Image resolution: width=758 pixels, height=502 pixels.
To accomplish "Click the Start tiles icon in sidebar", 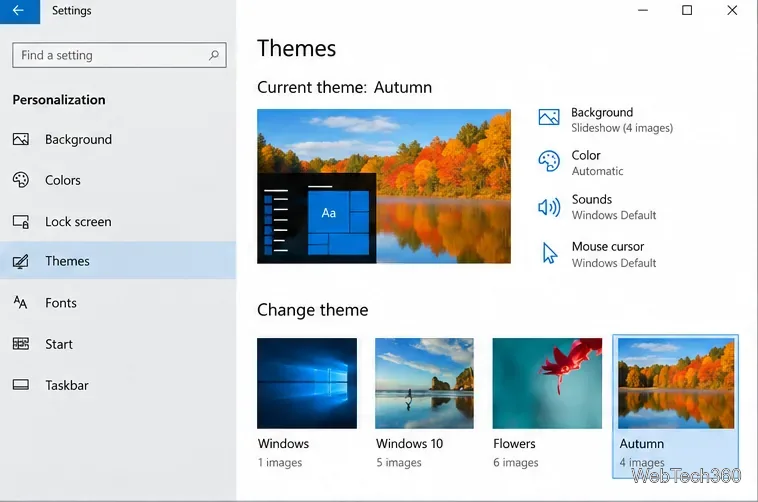I will click(x=21, y=344).
